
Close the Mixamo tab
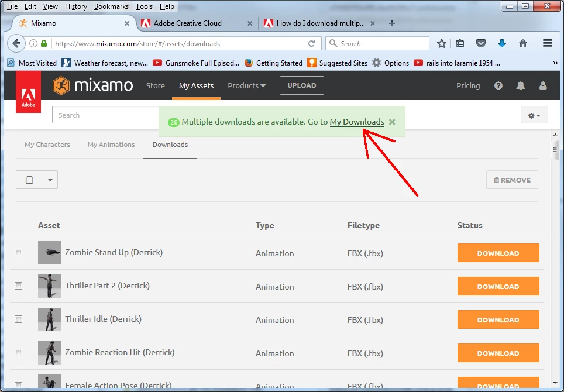point(127,23)
